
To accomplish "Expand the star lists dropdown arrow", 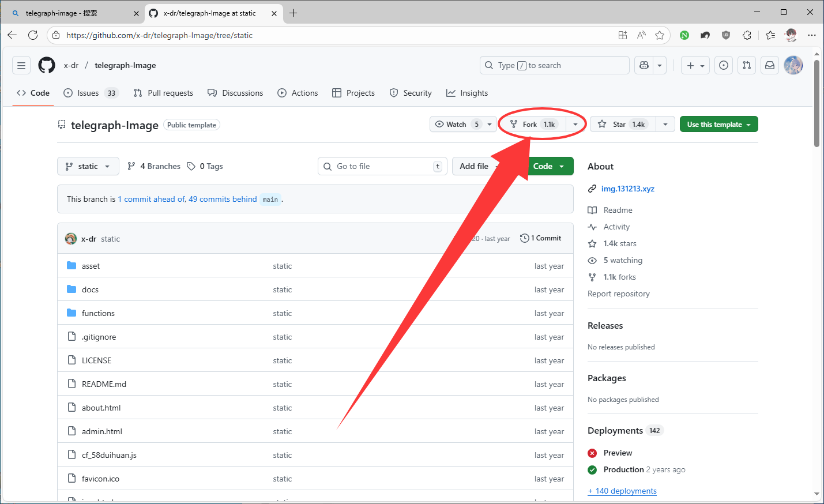I will [665, 125].
